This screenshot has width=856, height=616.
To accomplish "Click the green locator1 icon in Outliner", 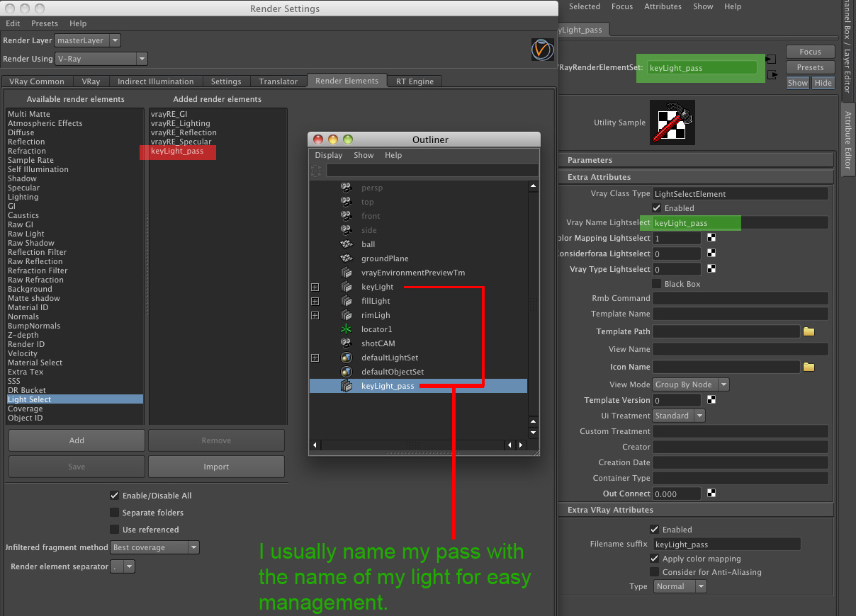I will (347, 329).
